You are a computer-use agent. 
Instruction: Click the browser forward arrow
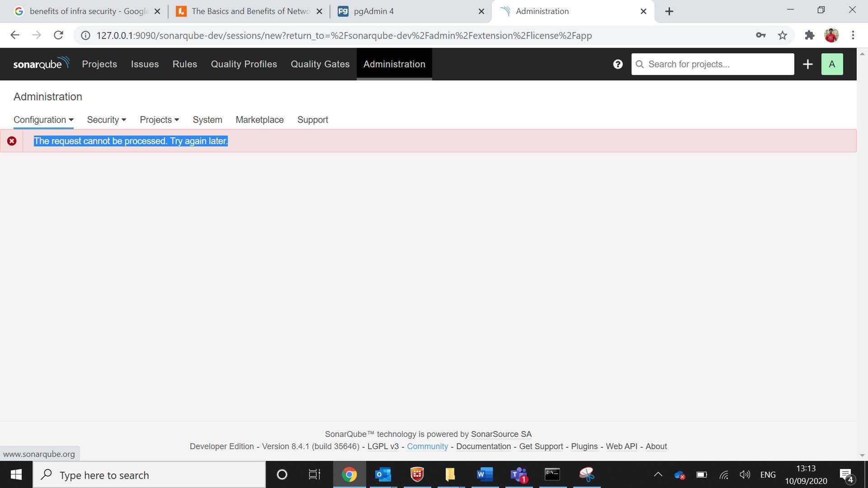point(37,35)
